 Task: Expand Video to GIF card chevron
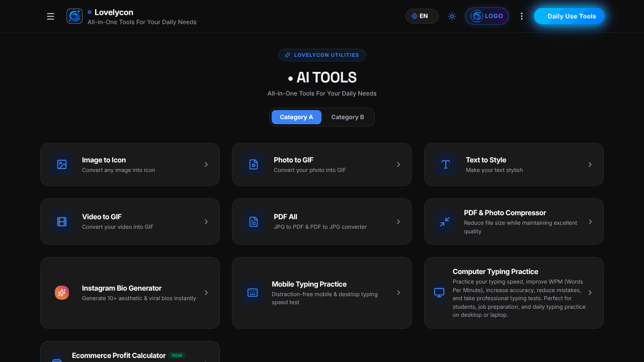206,222
